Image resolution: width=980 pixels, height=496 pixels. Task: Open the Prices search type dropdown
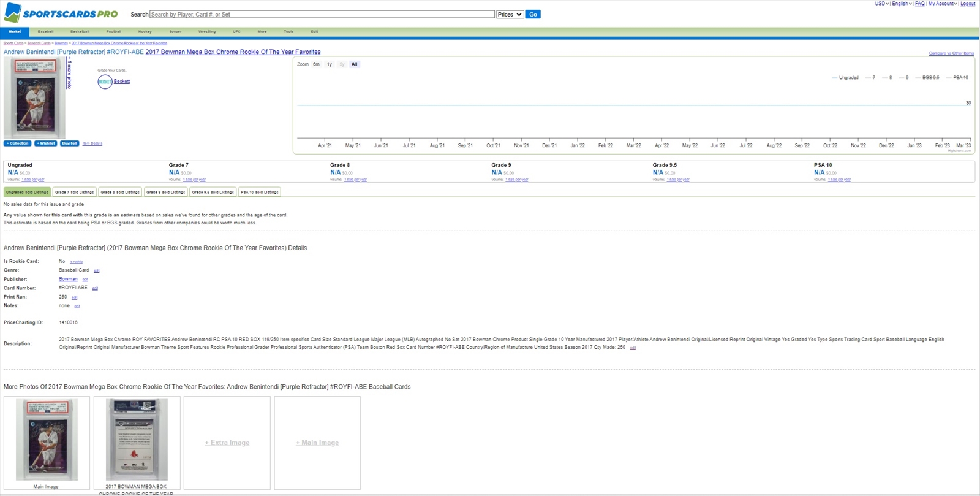pyautogui.click(x=510, y=14)
